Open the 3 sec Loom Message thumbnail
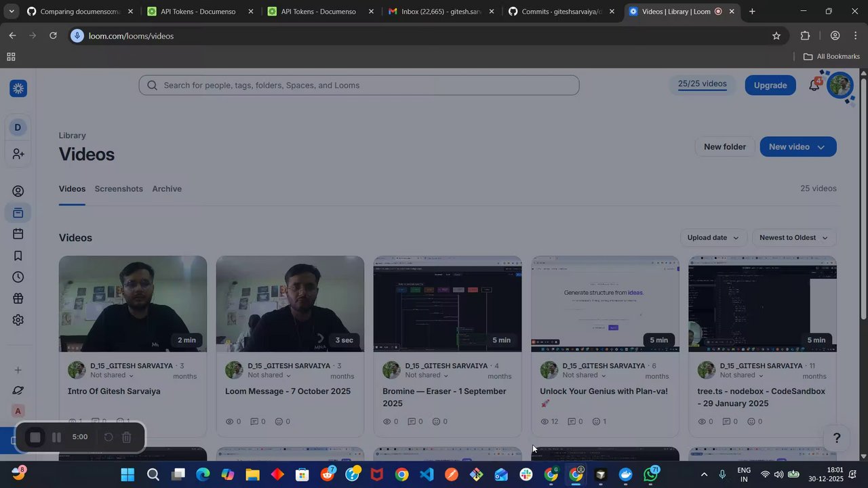Image resolution: width=868 pixels, height=488 pixels. [x=290, y=304]
